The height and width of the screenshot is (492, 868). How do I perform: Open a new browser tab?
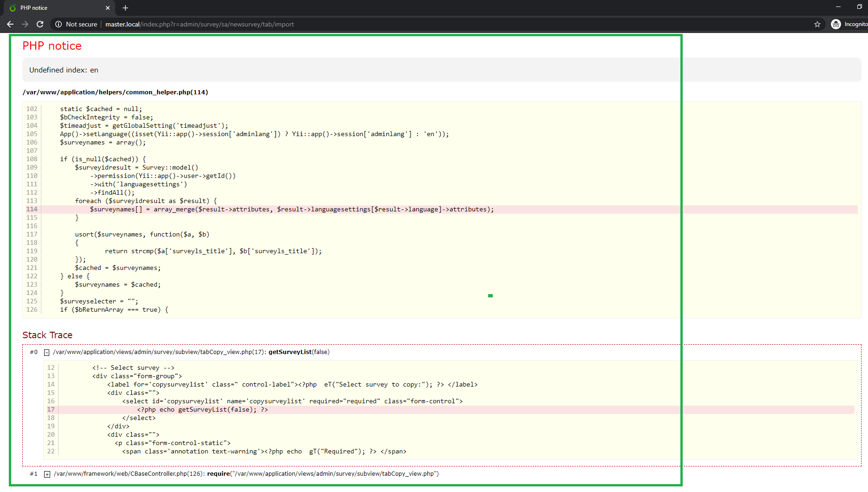pyautogui.click(x=125, y=8)
